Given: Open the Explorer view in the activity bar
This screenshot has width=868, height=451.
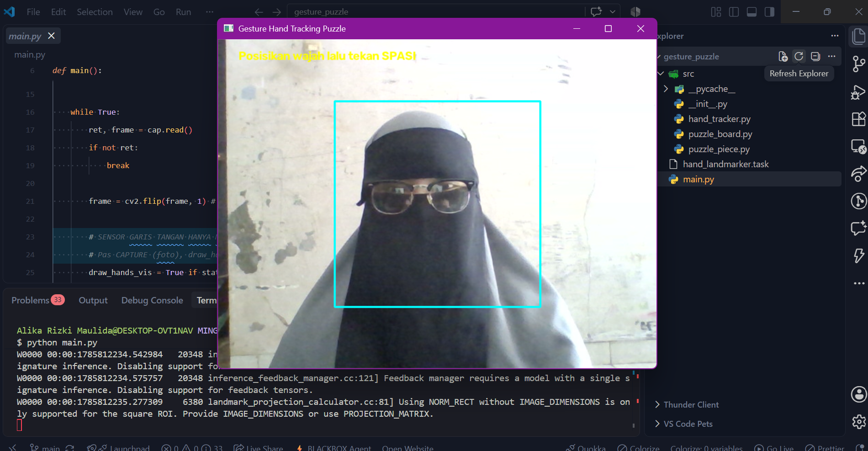Looking at the screenshot, I should click(858, 37).
